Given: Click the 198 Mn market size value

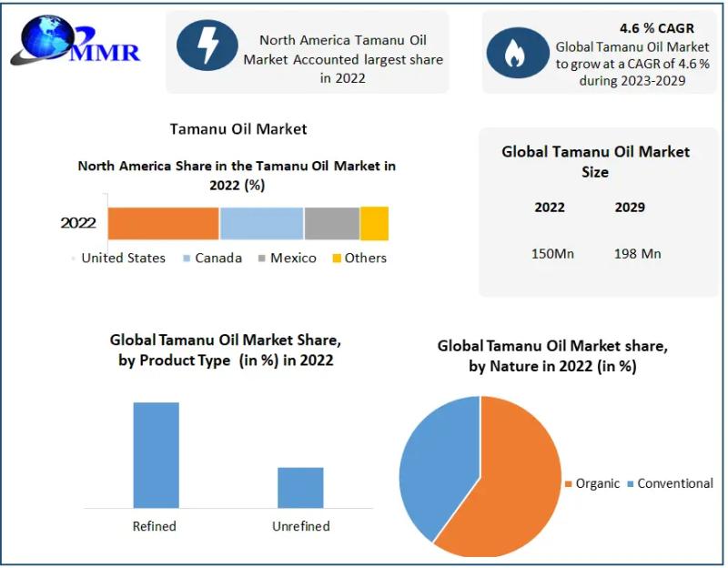Looking at the screenshot, I should click(638, 254).
